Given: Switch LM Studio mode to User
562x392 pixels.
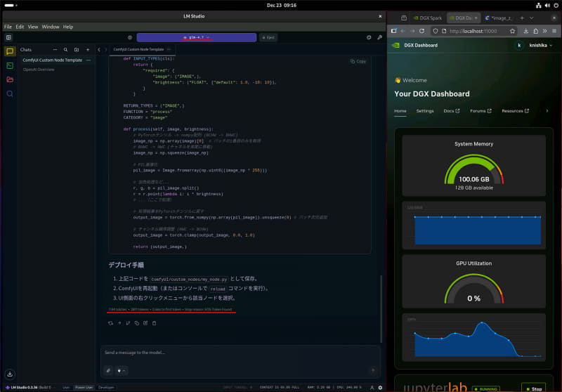Looking at the screenshot, I should click(66, 387).
